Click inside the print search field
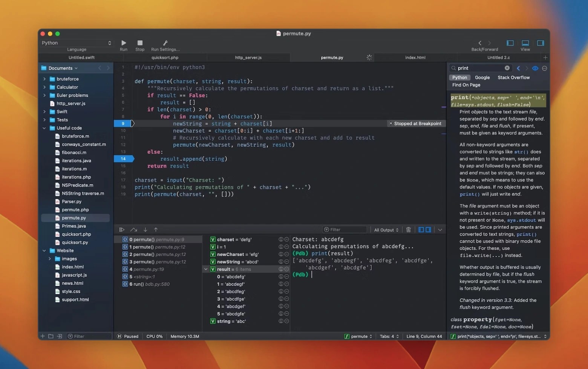Viewport: 588px width, 369px height. [479, 68]
